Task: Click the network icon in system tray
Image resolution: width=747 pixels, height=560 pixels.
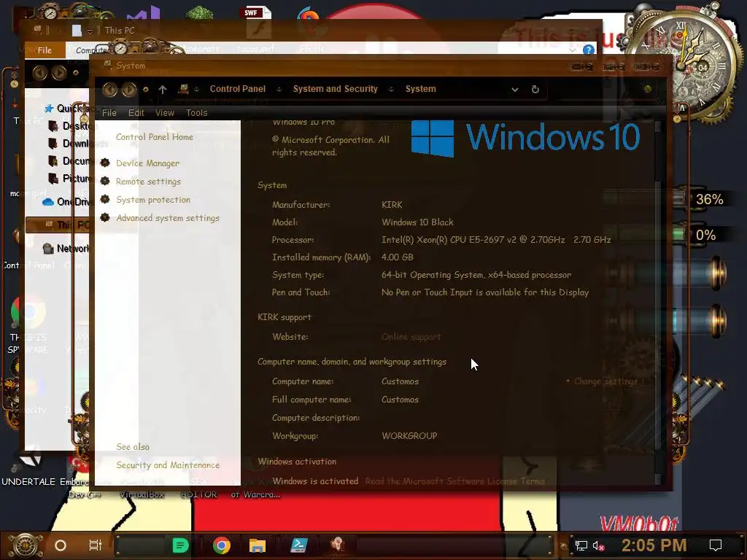Action: point(581,545)
